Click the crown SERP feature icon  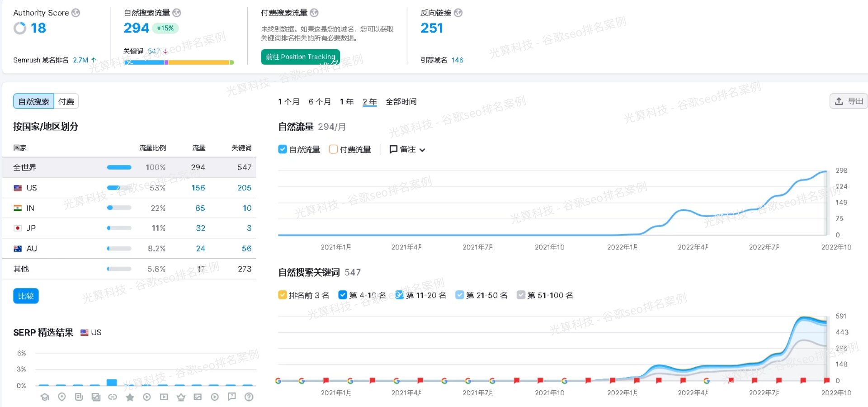(181, 397)
